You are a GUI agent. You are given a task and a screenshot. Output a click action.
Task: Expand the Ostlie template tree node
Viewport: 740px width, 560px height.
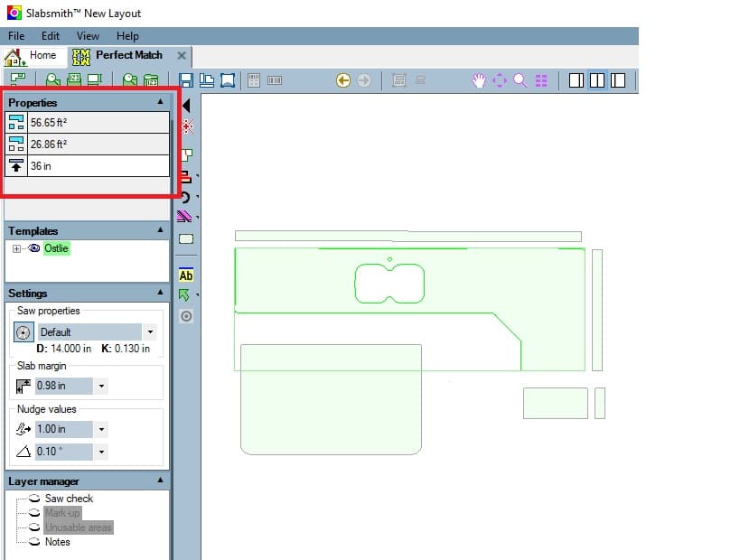pos(17,248)
